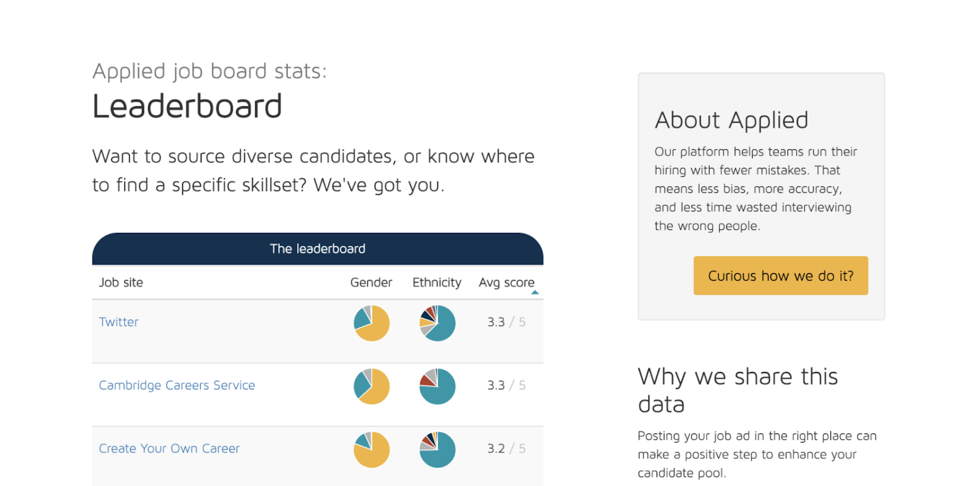980x486 pixels.
Task: Open Cambridge Careers Service ethnicity pie chart
Action: [437, 386]
